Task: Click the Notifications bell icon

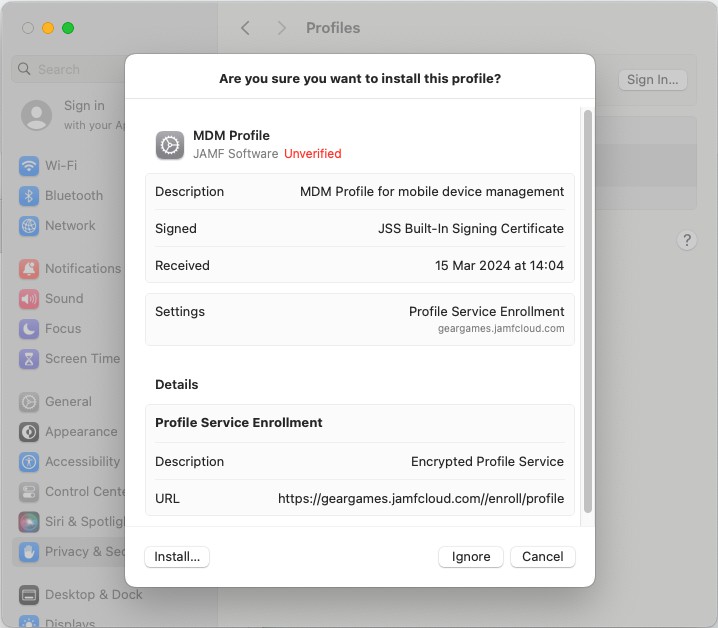Action: (x=29, y=269)
